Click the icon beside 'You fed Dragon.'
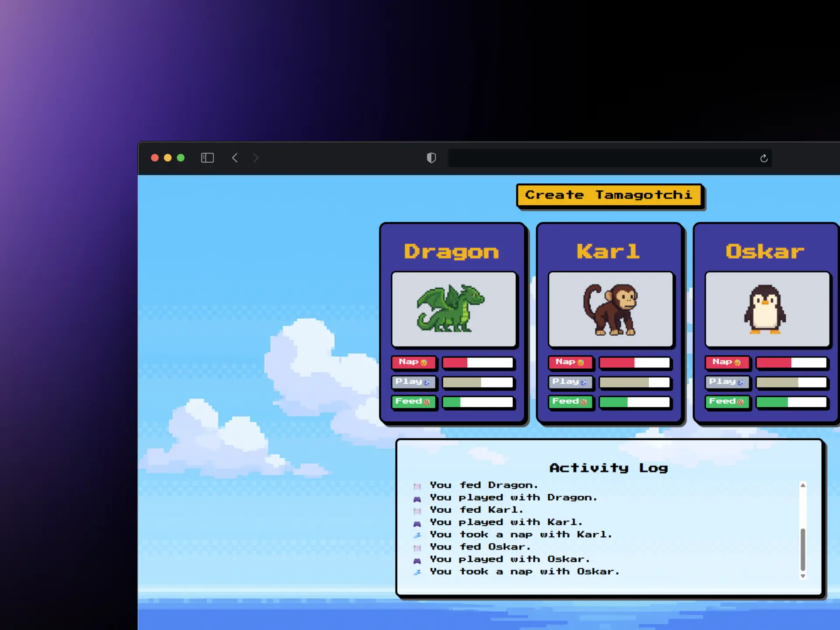The width and height of the screenshot is (840, 630). pos(417,486)
